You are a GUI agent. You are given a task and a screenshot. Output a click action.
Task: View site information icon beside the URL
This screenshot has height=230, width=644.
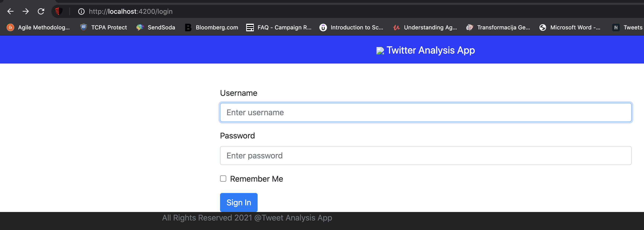[81, 11]
